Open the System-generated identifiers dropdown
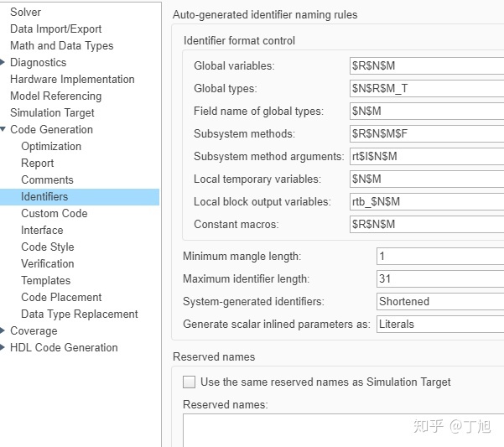The height and width of the screenshot is (447, 504). click(x=439, y=301)
